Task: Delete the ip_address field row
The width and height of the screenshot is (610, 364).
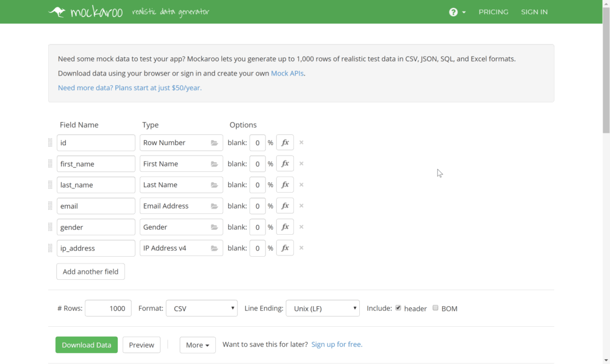Action: [x=301, y=248]
